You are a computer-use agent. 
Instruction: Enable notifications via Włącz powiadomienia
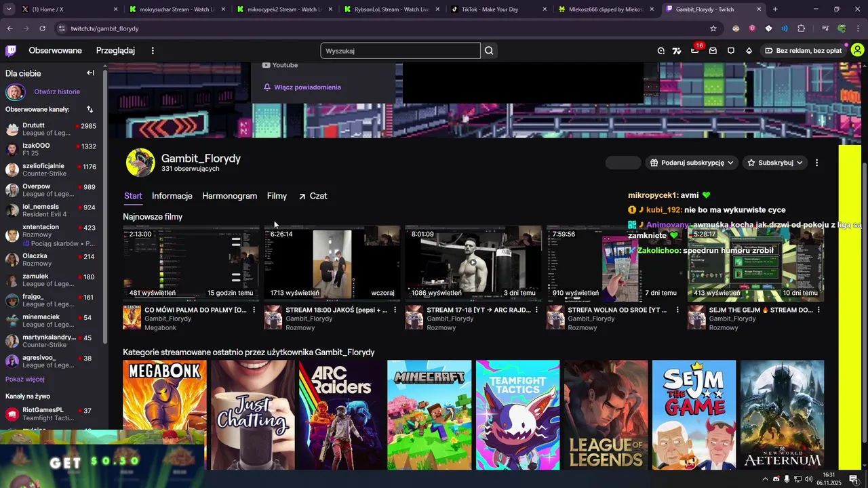coord(302,87)
